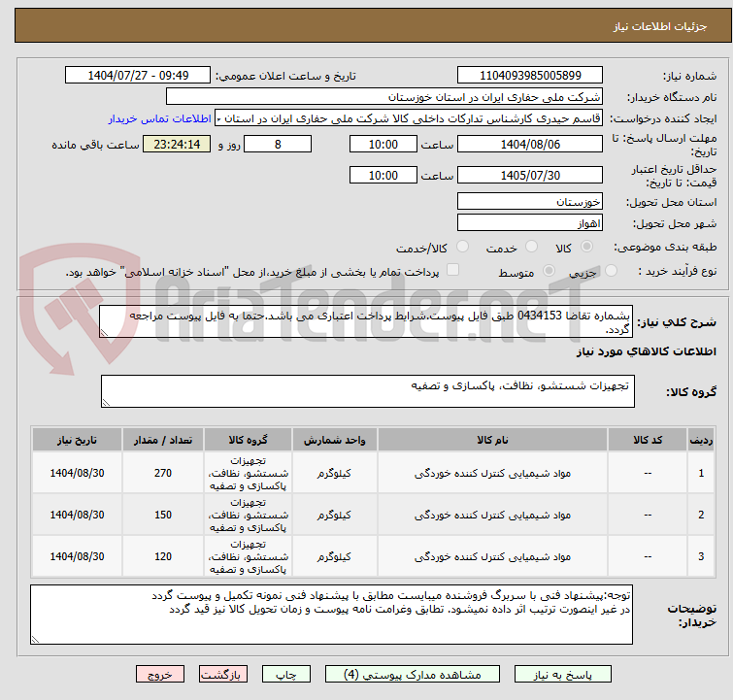Click کیلوگرم unit in row 1

point(335,473)
